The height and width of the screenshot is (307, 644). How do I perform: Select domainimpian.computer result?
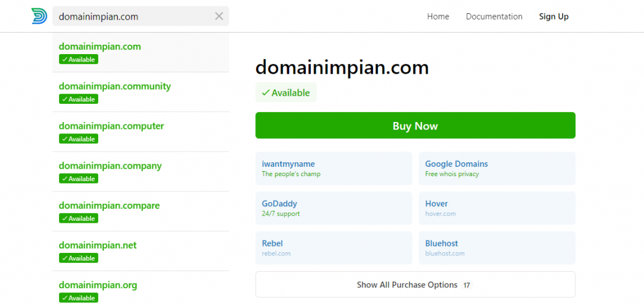coord(140,132)
